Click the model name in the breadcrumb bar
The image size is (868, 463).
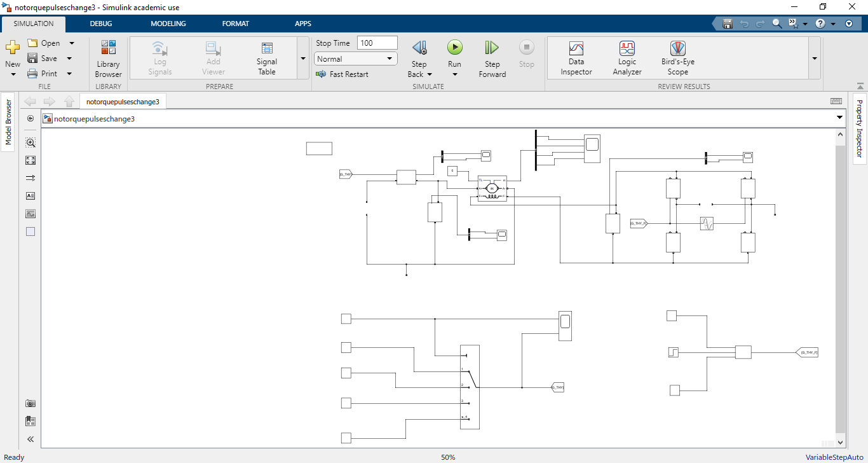point(94,118)
